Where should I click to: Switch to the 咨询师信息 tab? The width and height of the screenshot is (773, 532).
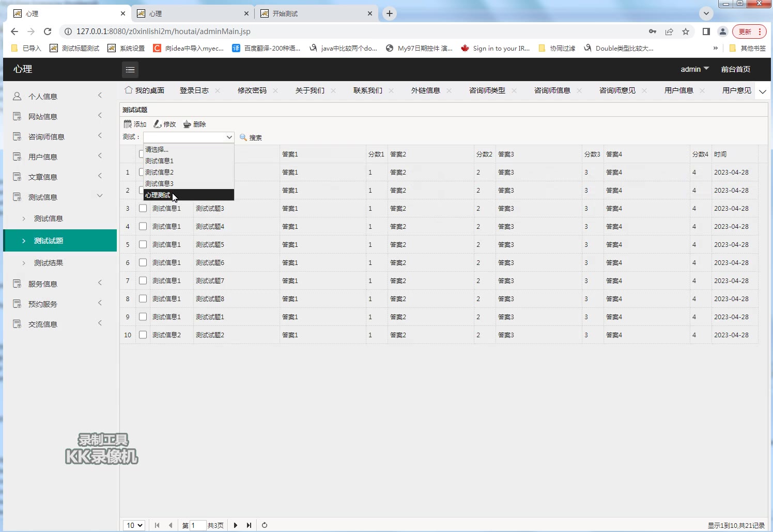click(x=552, y=90)
